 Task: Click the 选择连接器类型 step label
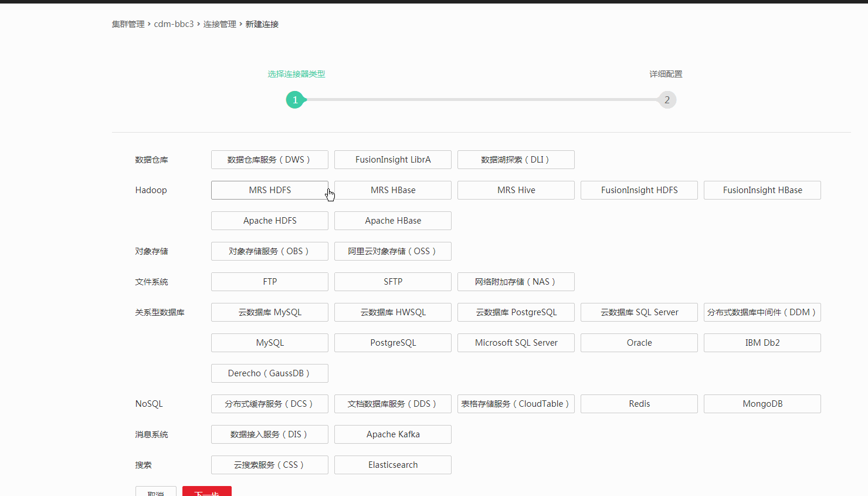pyautogui.click(x=296, y=74)
